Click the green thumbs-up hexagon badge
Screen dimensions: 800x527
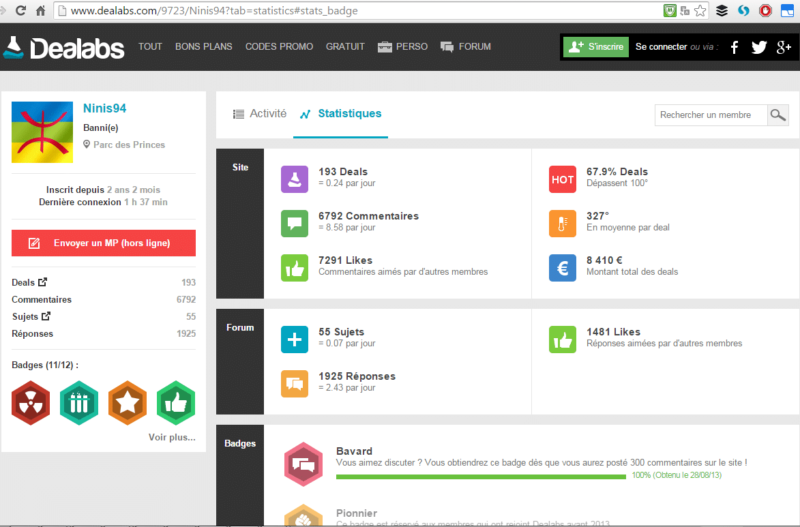point(176,401)
